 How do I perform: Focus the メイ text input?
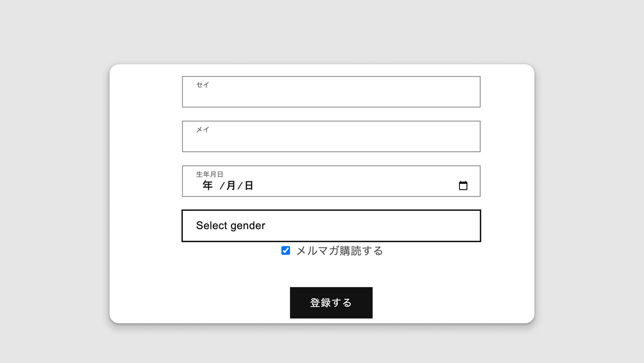[331, 137]
